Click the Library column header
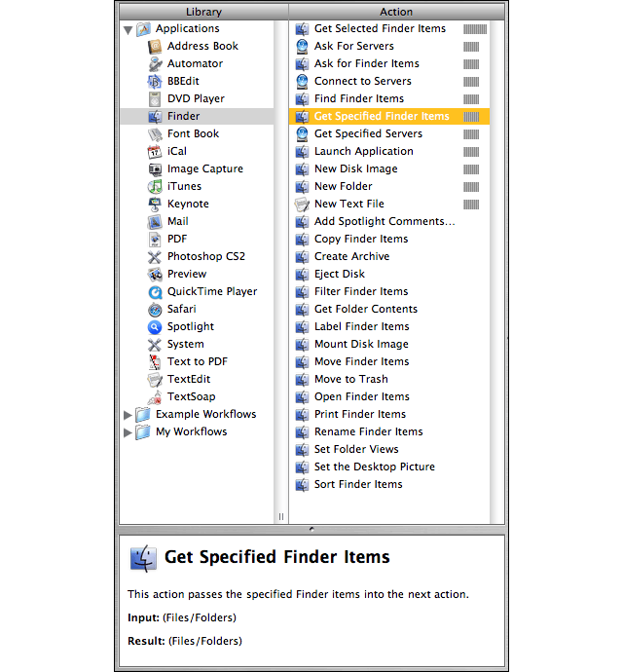This screenshot has width=623, height=672. [204, 12]
